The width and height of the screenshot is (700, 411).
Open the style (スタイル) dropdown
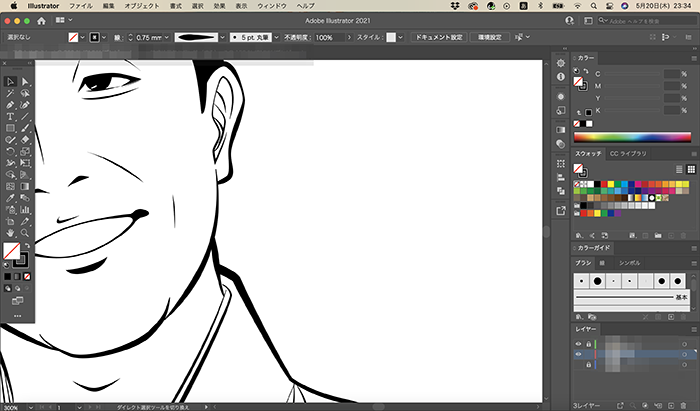point(400,37)
